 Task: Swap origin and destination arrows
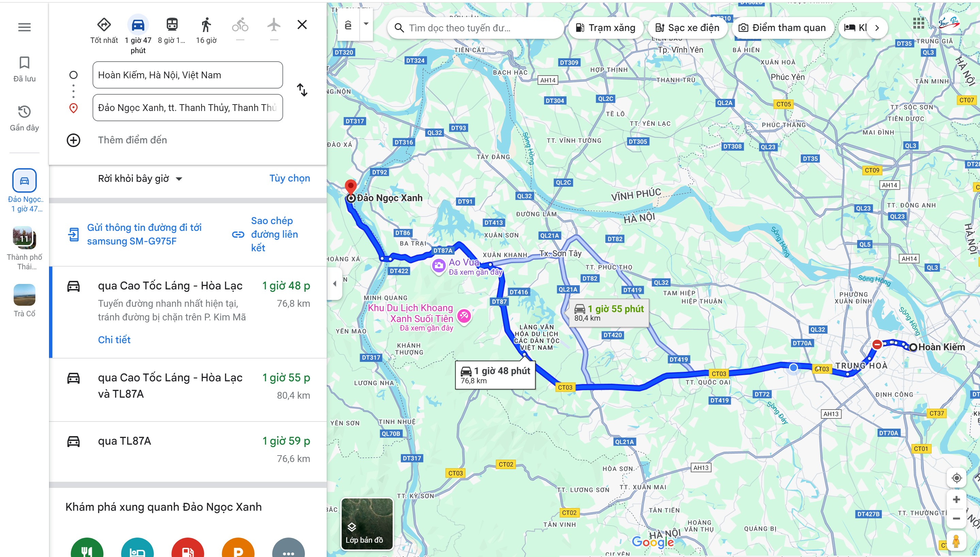(302, 90)
